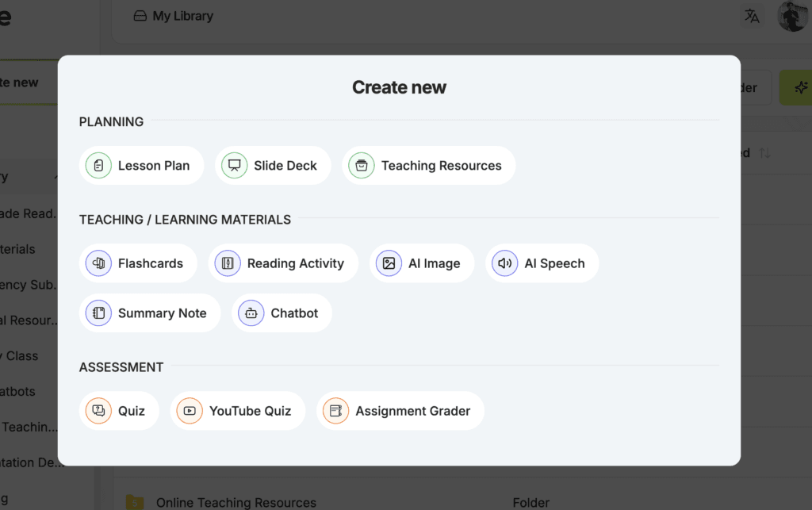
Task: Select sidebar item ending in 'Class'
Action: coord(19,356)
